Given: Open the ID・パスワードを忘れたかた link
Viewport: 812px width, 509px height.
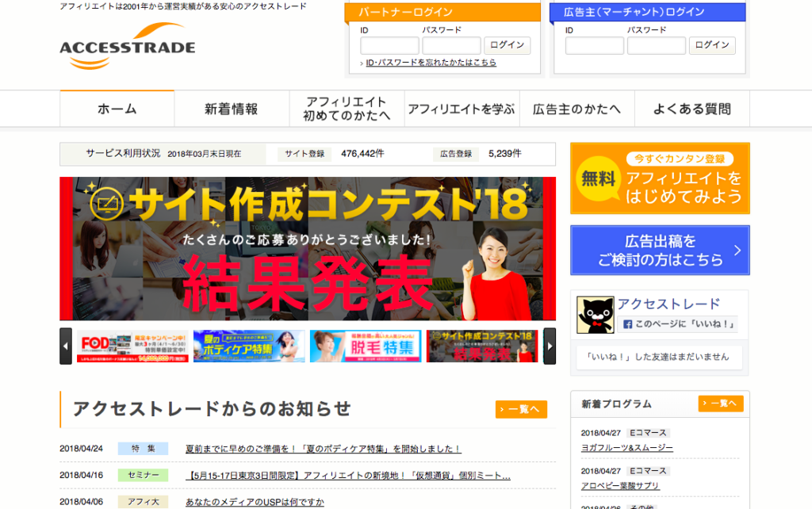Looking at the screenshot, I should coord(431,63).
